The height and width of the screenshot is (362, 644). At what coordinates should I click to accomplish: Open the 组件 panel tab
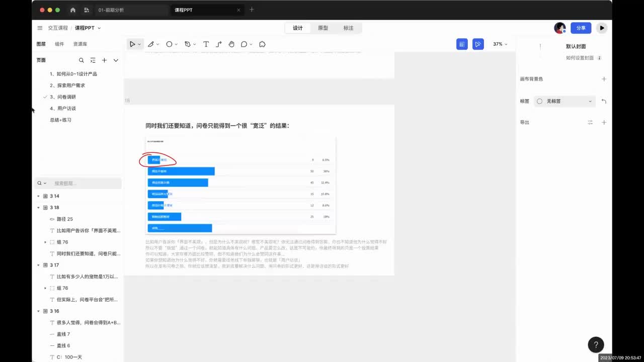pos(59,44)
